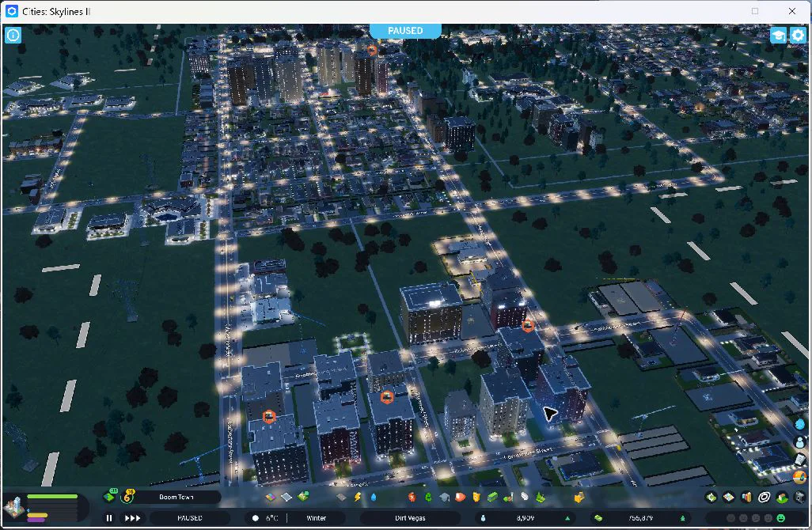
Task: Open the Transportation green bus icon
Action: click(492, 497)
